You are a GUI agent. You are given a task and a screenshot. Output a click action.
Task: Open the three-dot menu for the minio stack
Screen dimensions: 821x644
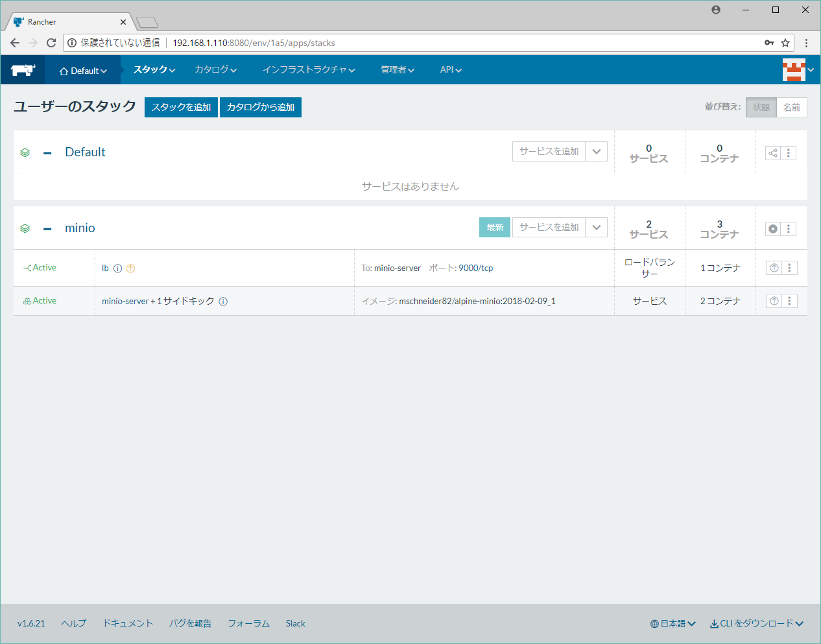(x=789, y=229)
